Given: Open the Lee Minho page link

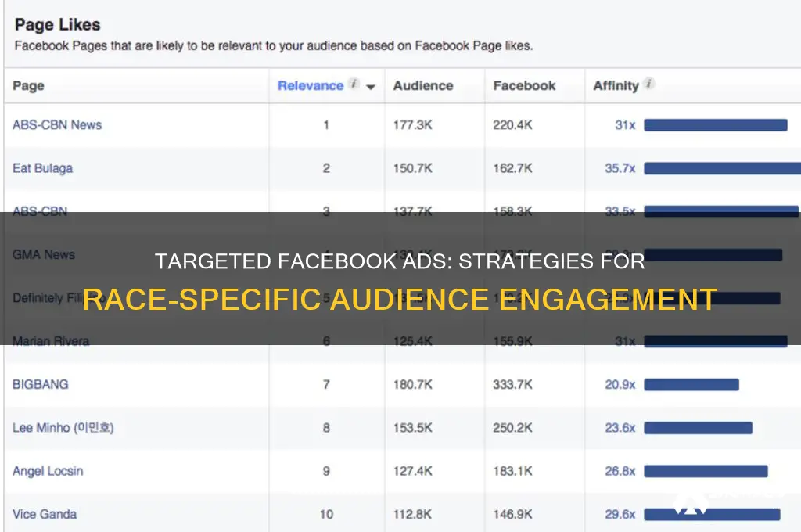Looking at the screenshot, I should tap(63, 428).
